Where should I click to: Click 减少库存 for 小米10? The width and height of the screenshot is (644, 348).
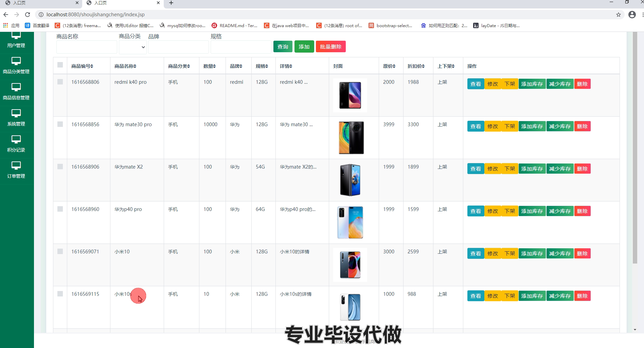pyautogui.click(x=560, y=254)
